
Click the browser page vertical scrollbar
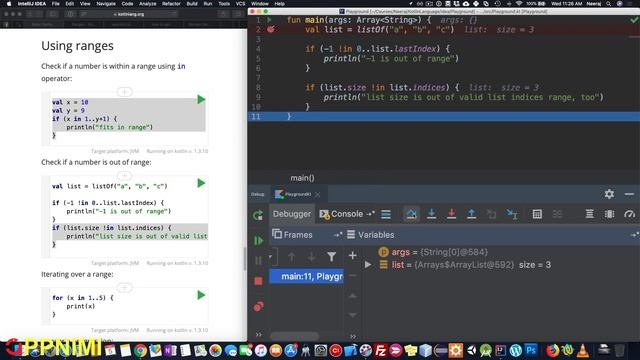(x=245, y=259)
